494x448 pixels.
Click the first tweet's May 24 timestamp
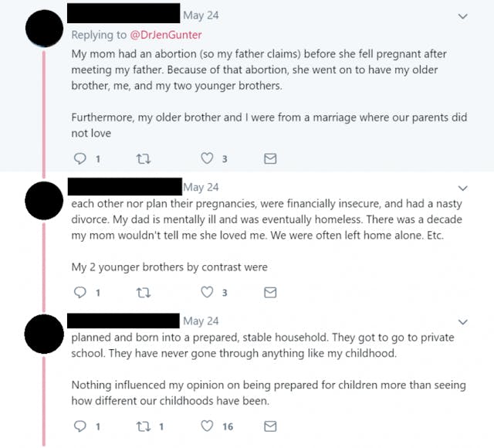pyautogui.click(x=201, y=15)
